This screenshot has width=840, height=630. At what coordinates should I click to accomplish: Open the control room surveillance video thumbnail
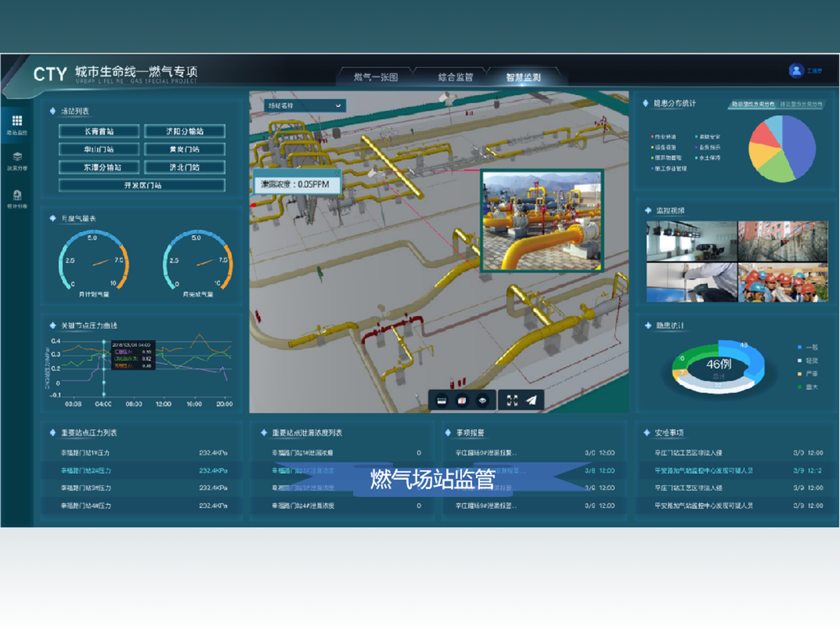[692, 241]
